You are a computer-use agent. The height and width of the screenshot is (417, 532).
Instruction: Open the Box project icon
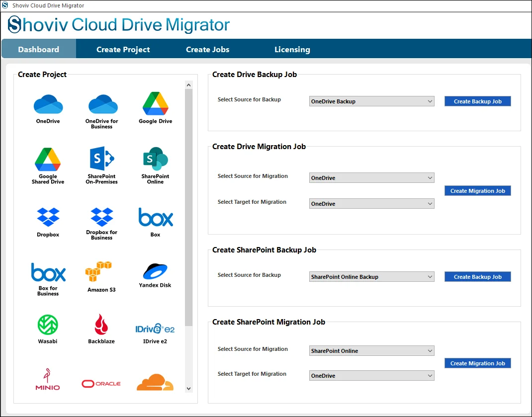(x=156, y=217)
